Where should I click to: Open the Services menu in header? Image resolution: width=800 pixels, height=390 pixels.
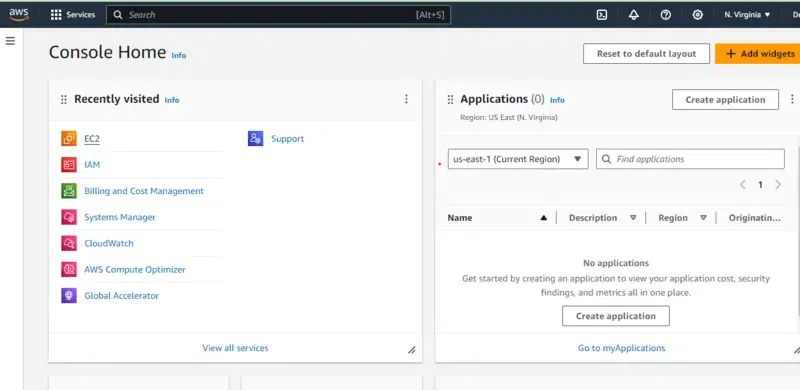[73, 15]
